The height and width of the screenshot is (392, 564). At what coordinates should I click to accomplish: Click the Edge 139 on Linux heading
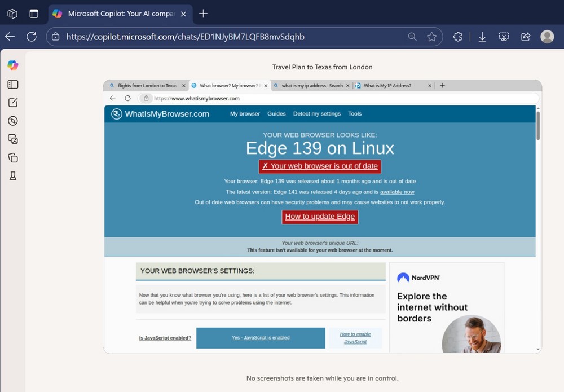[x=320, y=148]
